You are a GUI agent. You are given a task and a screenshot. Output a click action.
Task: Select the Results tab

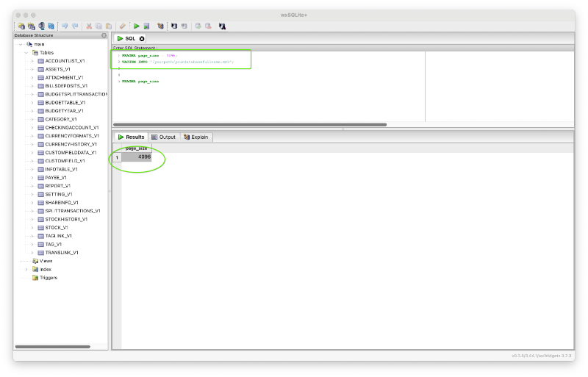point(132,137)
